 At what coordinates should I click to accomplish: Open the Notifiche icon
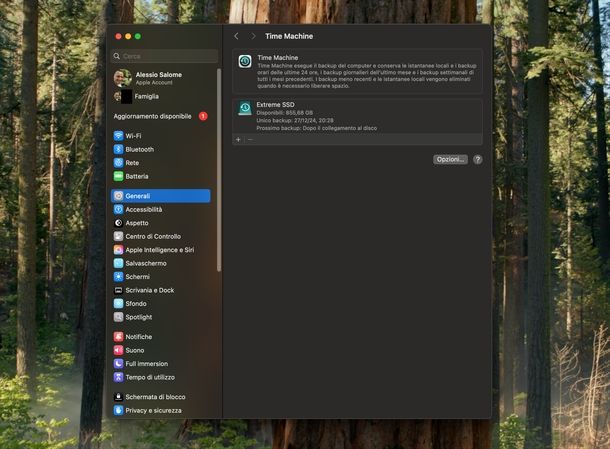118,337
